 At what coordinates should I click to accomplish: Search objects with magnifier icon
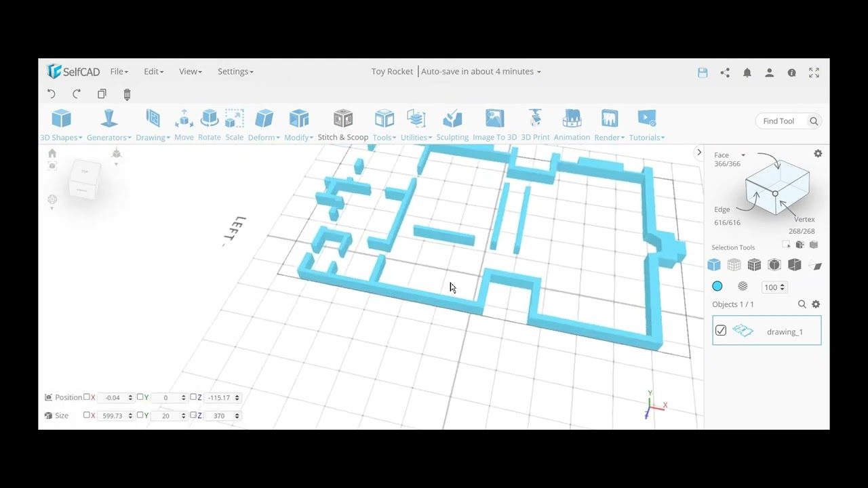coord(802,305)
